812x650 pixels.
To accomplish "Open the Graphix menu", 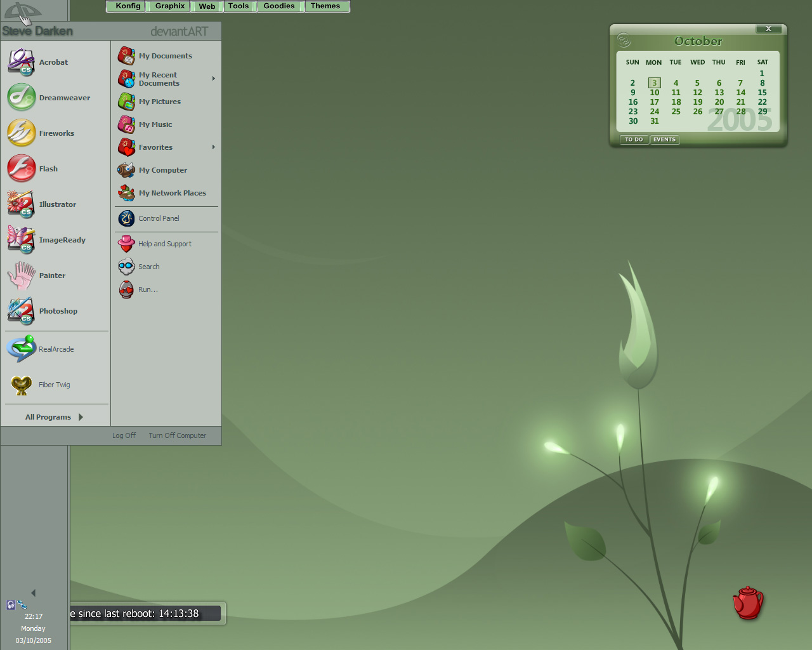I will [x=170, y=6].
